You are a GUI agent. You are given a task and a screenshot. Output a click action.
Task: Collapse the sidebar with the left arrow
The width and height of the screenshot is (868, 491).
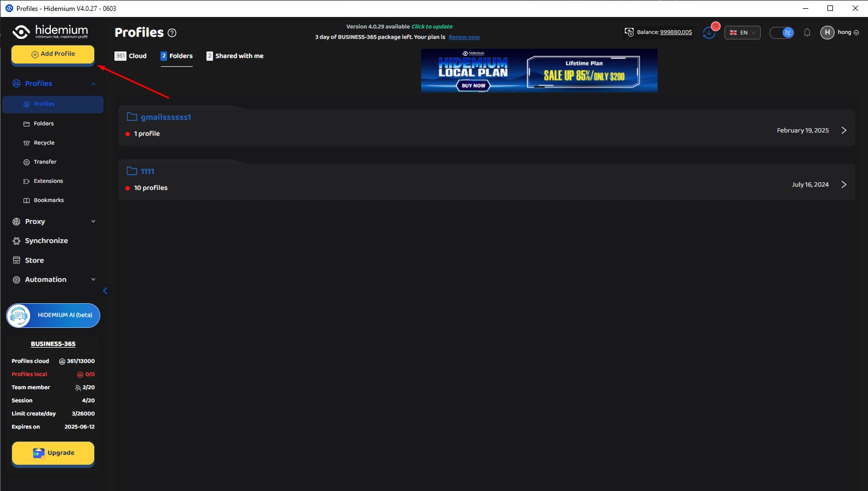(105, 291)
